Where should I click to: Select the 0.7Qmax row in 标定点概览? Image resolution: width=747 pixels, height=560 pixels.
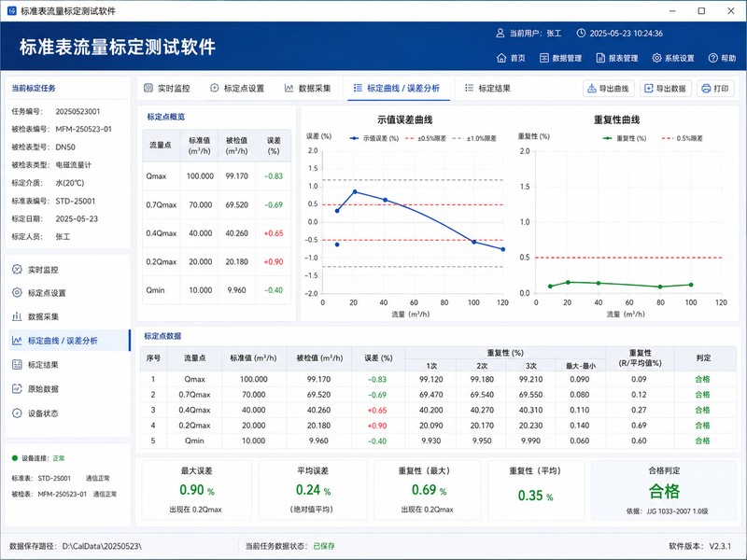click(217, 204)
